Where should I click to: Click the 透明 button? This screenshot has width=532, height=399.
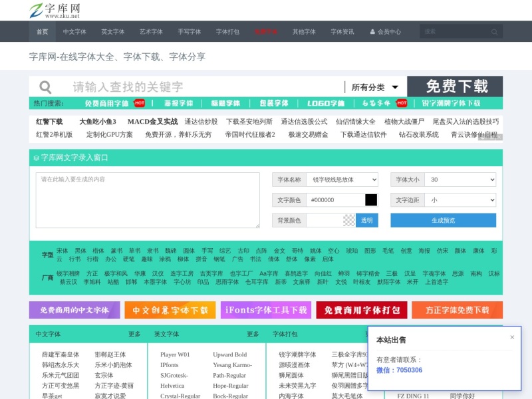pos(367,220)
